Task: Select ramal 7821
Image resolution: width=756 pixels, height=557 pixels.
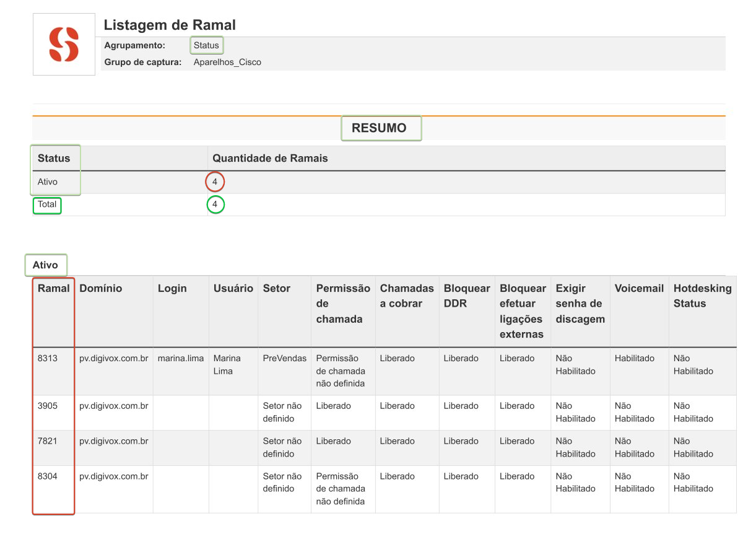Action: [53, 441]
